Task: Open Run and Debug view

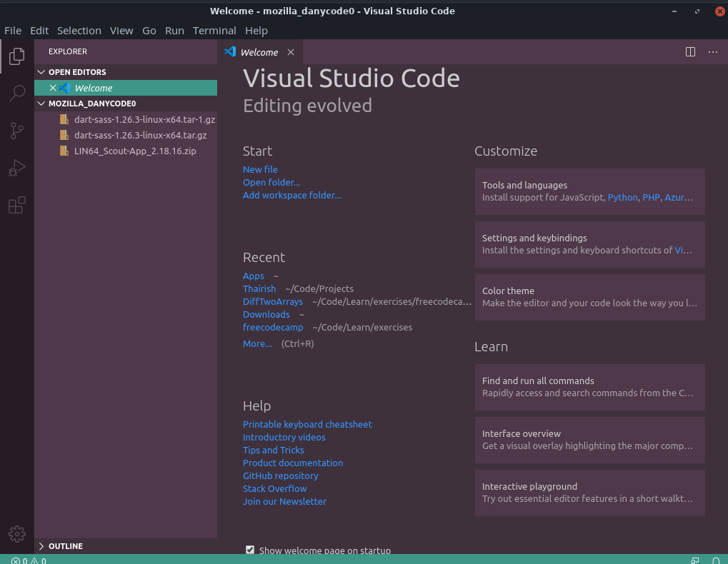Action: point(16,168)
